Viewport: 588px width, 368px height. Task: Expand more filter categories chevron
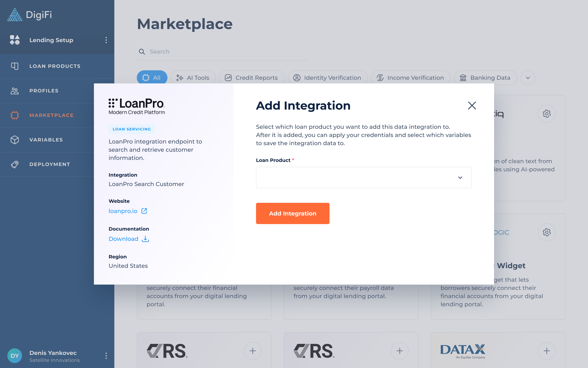[528, 78]
